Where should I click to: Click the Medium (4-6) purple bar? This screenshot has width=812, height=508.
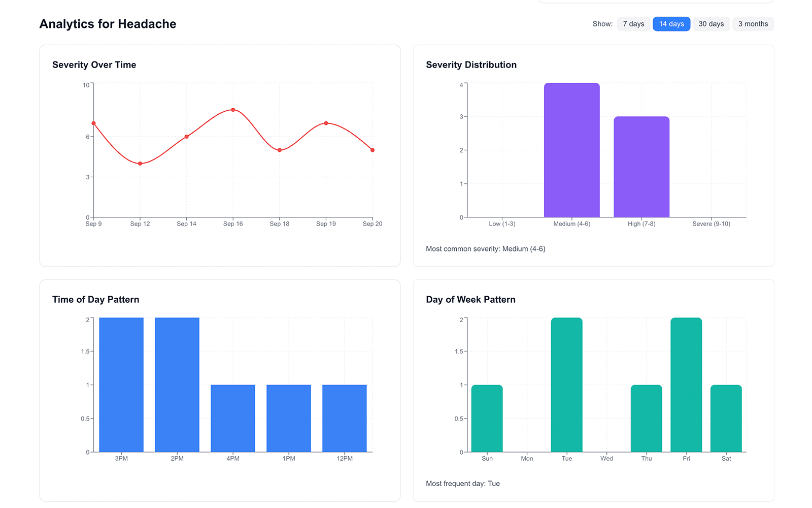coord(571,150)
